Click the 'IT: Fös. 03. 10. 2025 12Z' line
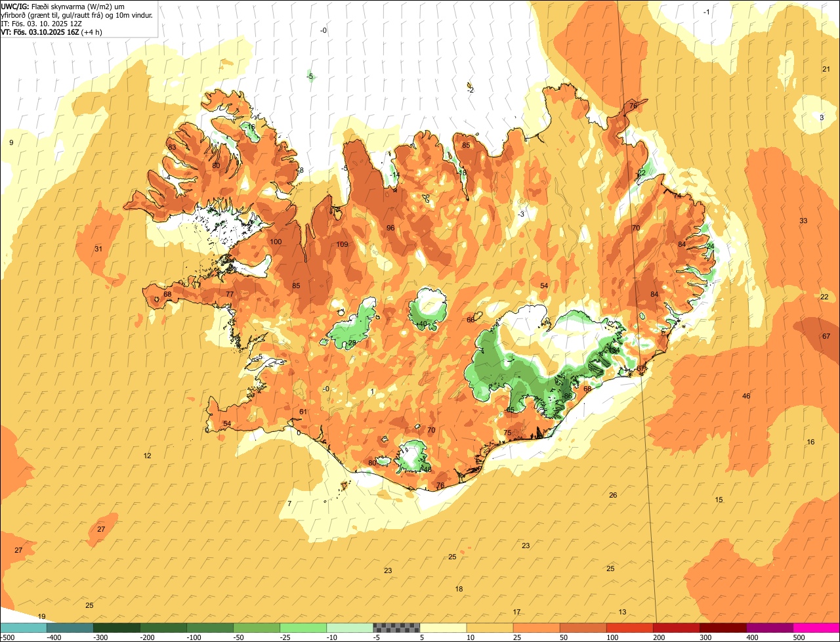The image size is (840, 642). point(41,23)
